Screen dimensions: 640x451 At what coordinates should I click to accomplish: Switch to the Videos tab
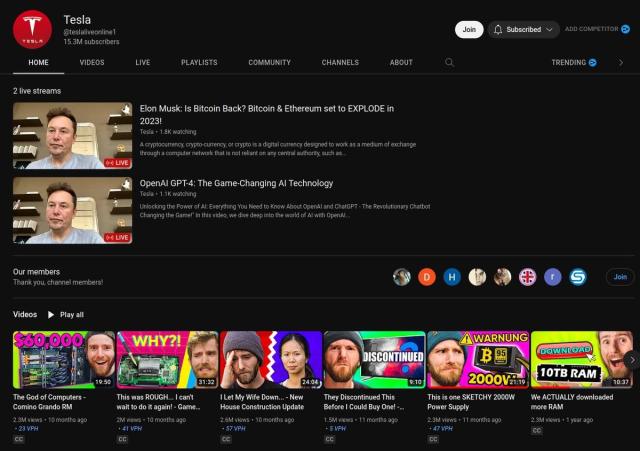91,62
